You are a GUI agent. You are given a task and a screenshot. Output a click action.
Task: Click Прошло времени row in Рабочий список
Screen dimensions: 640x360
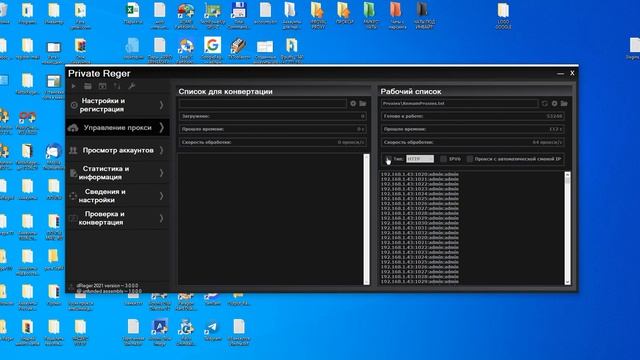473,129
